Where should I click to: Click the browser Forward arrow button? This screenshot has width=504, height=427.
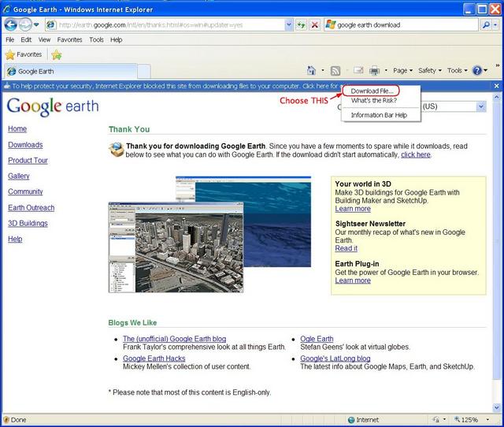tap(25, 24)
